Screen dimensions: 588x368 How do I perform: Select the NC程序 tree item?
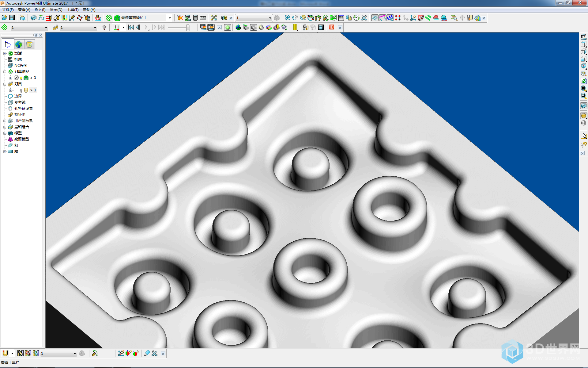(21, 66)
